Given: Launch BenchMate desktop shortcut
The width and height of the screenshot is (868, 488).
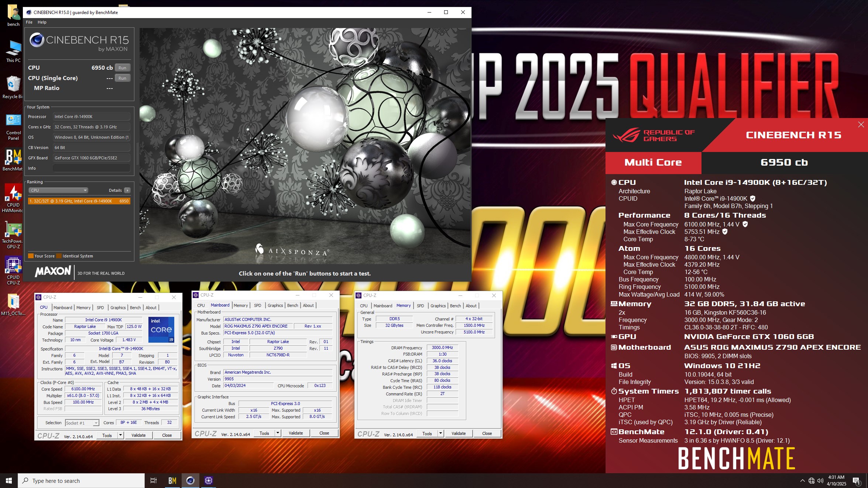Looking at the screenshot, I should 13,159.
